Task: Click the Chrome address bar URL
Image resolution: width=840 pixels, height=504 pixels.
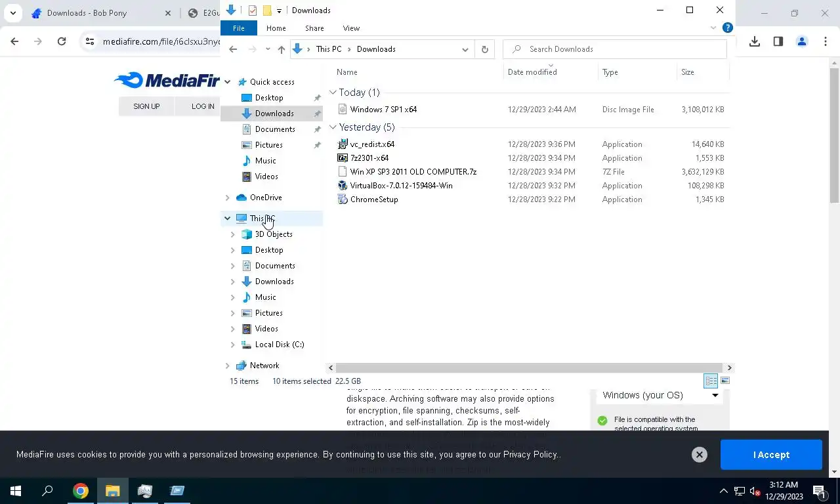Action: [x=161, y=41]
